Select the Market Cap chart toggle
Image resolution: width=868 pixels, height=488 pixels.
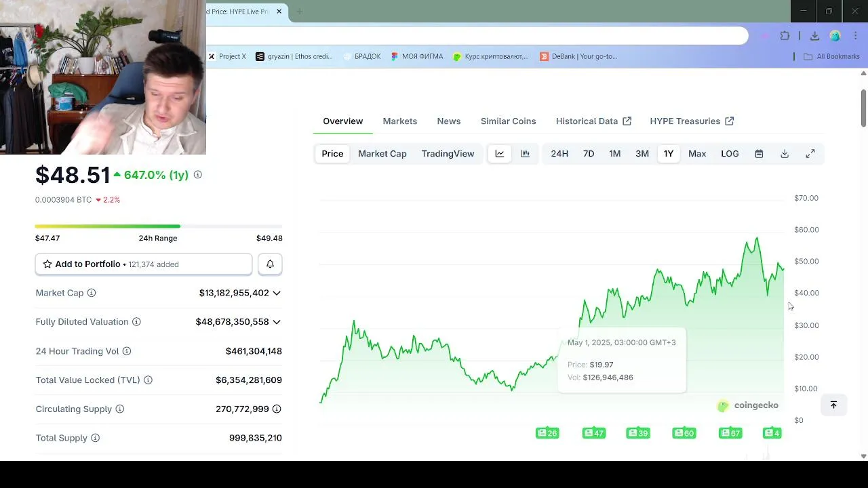pyautogui.click(x=382, y=154)
